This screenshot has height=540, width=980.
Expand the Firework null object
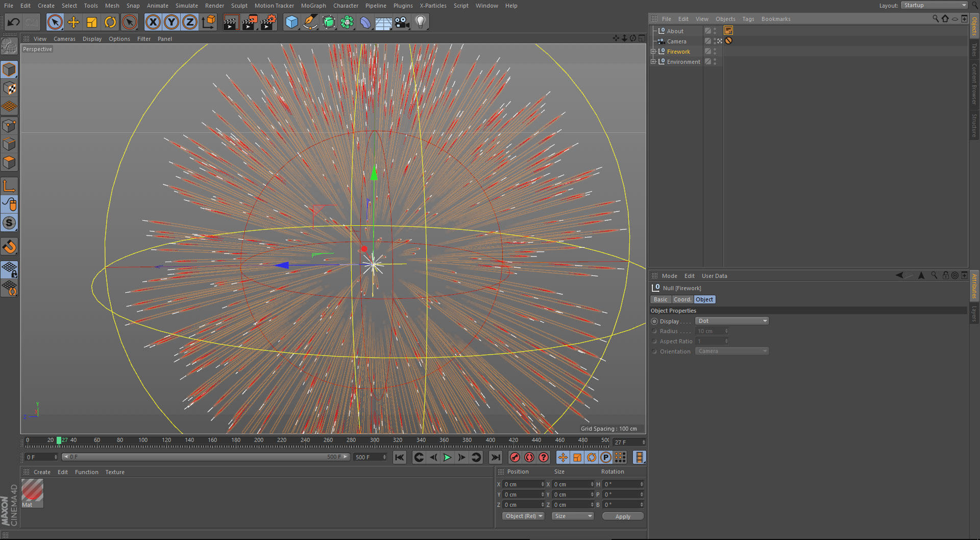[x=653, y=52]
